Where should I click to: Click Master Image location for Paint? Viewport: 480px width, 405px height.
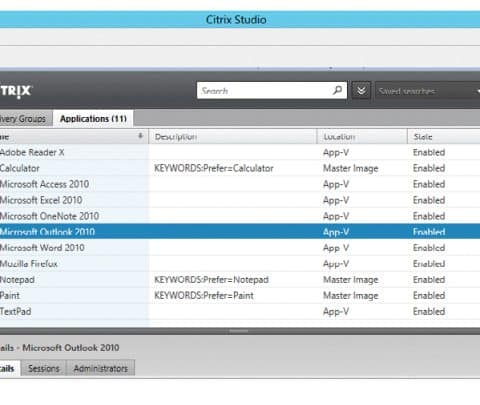351,296
